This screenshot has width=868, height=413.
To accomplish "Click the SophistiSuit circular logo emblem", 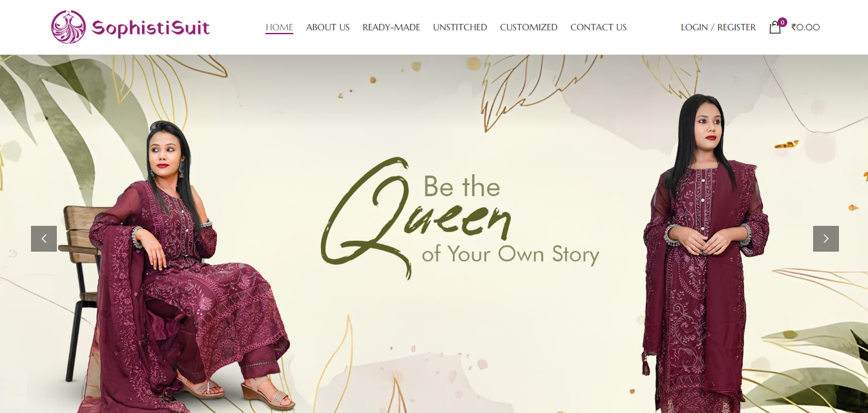I will point(68,27).
